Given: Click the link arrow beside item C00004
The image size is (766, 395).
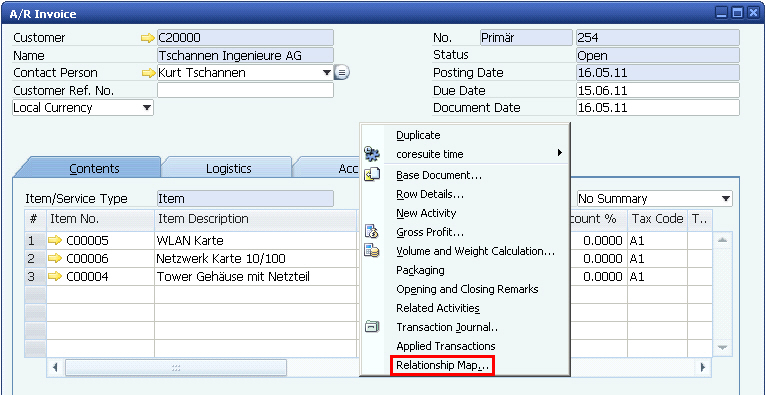Looking at the screenshot, I should [x=55, y=277].
